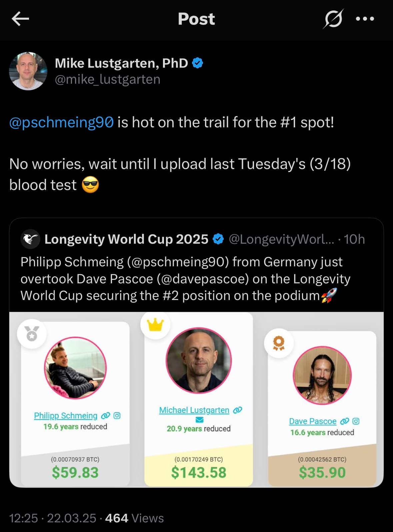Tap the Longevity World Cup 2025 account name
Image resolution: width=393 pixels, height=532 pixels.
(126, 239)
